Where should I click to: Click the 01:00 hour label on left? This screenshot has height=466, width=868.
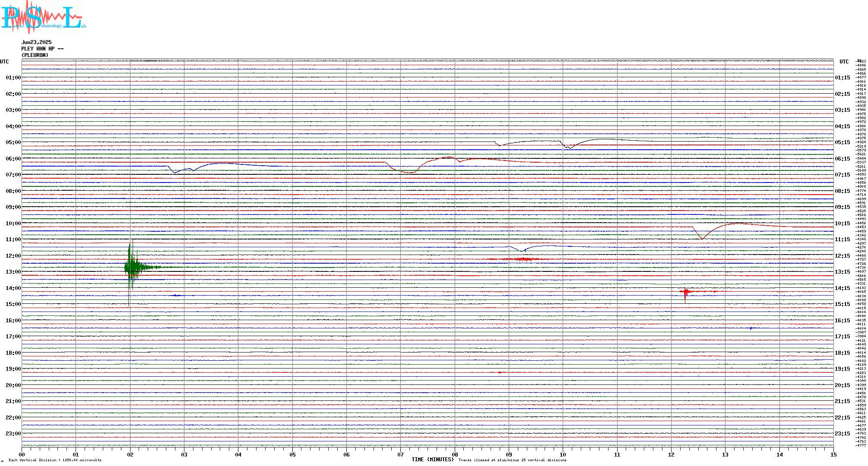coord(13,78)
